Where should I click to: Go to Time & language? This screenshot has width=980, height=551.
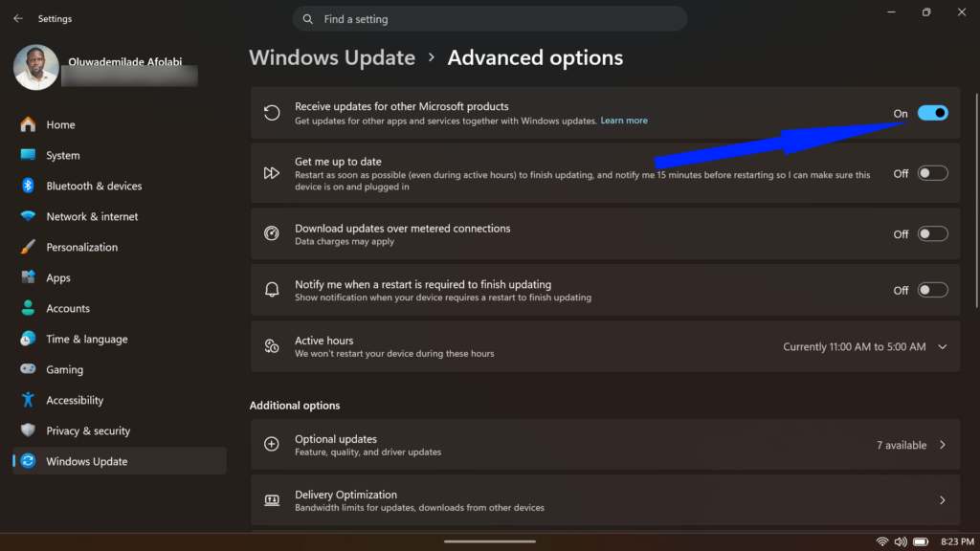click(120, 339)
